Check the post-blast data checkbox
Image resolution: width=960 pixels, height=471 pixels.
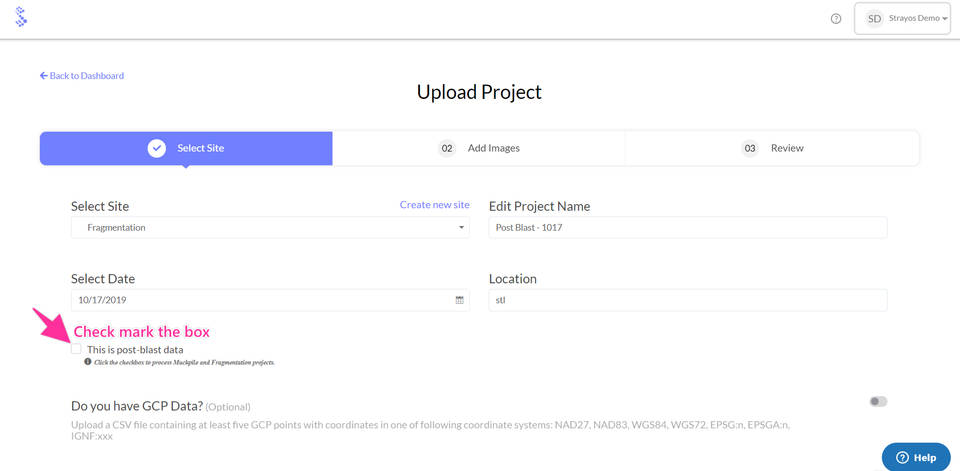(x=76, y=349)
